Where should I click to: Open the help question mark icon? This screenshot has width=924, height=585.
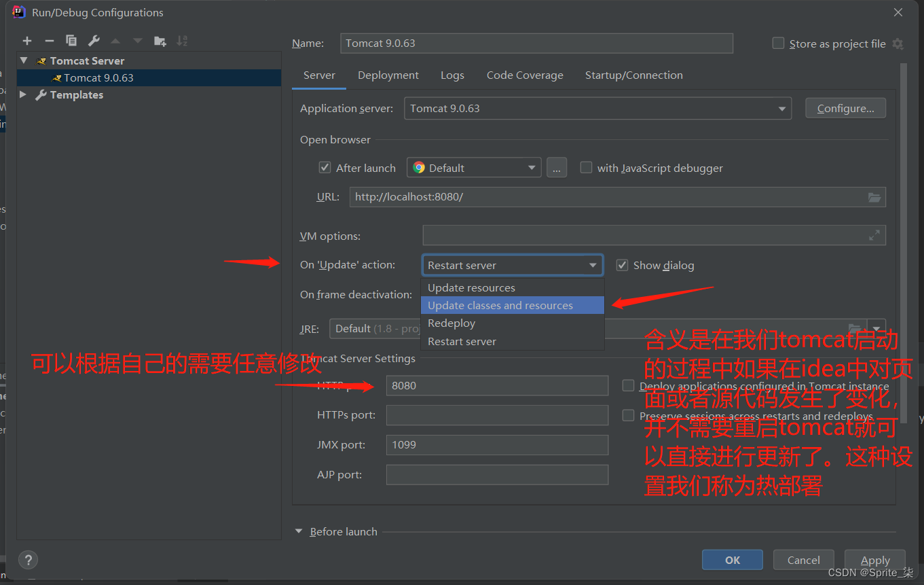[x=28, y=560]
